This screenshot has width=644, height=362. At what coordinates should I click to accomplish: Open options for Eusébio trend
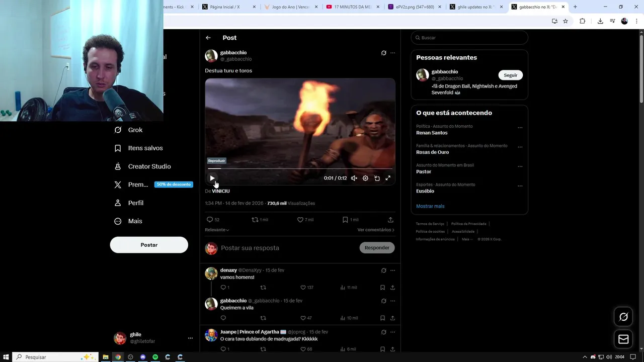tap(520, 186)
